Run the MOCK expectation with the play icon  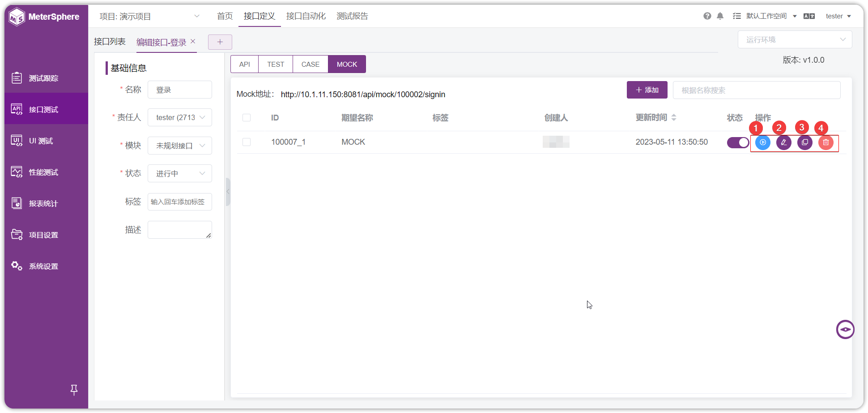pyautogui.click(x=763, y=142)
